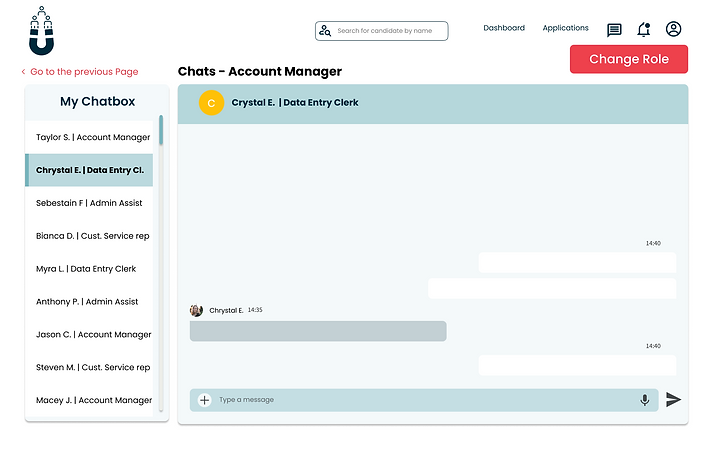Screen dimensions: 710x454
Task: Click the 'Crystal E. | Data Entry Clerk' chat header title
Action: tap(295, 103)
